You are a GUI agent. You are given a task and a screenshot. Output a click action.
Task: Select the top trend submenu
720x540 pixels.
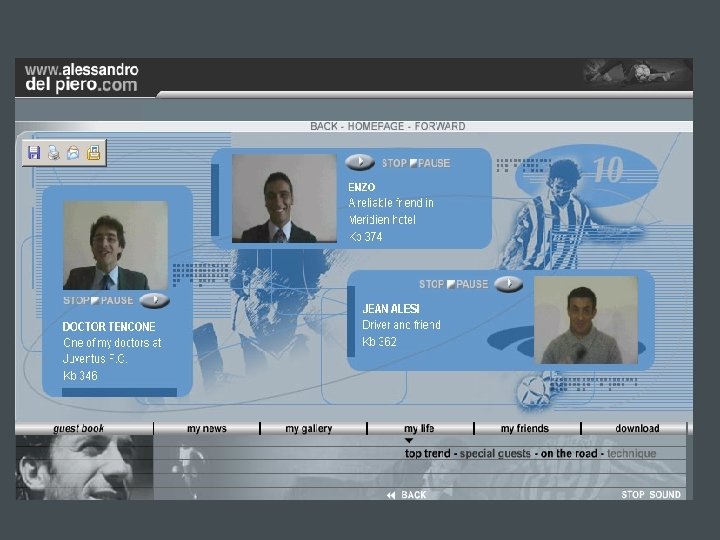coord(428,454)
